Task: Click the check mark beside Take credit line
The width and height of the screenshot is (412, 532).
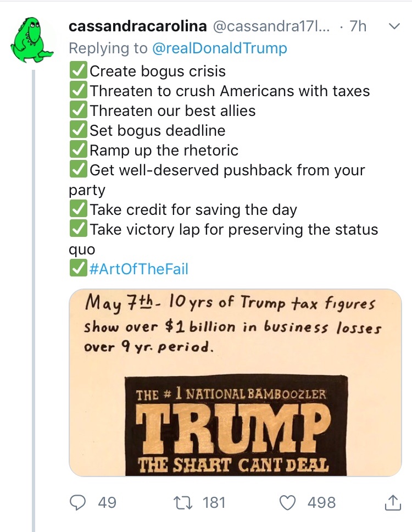Action: [x=78, y=210]
